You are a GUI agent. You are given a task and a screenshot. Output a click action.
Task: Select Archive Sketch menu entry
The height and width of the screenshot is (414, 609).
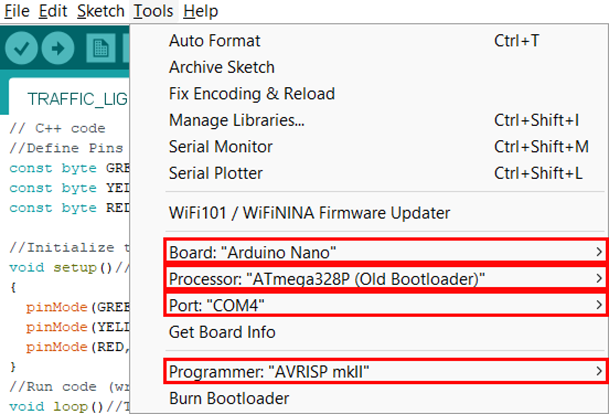click(x=368, y=67)
